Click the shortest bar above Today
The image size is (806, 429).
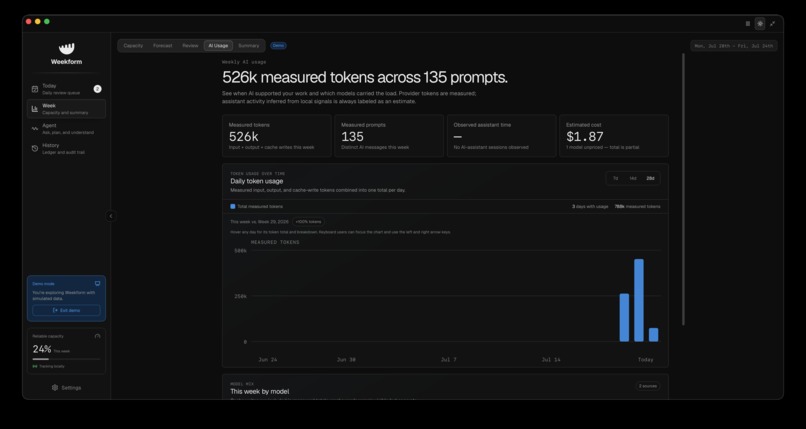point(653,335)
